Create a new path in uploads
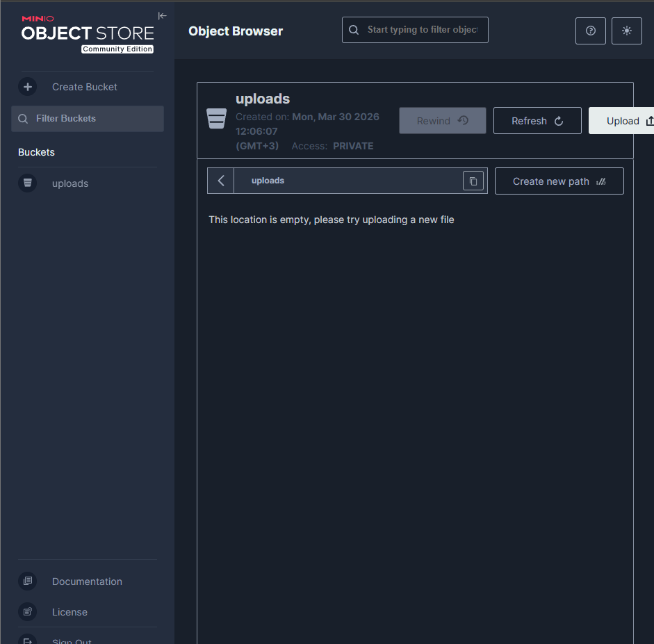Screen dimensions: 654x644 click(559, 181)
